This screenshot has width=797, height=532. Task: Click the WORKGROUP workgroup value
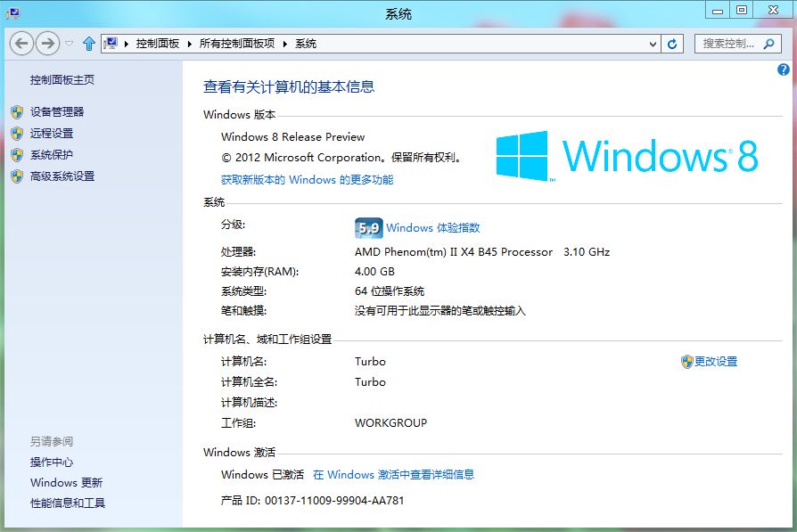pos(390,422)
